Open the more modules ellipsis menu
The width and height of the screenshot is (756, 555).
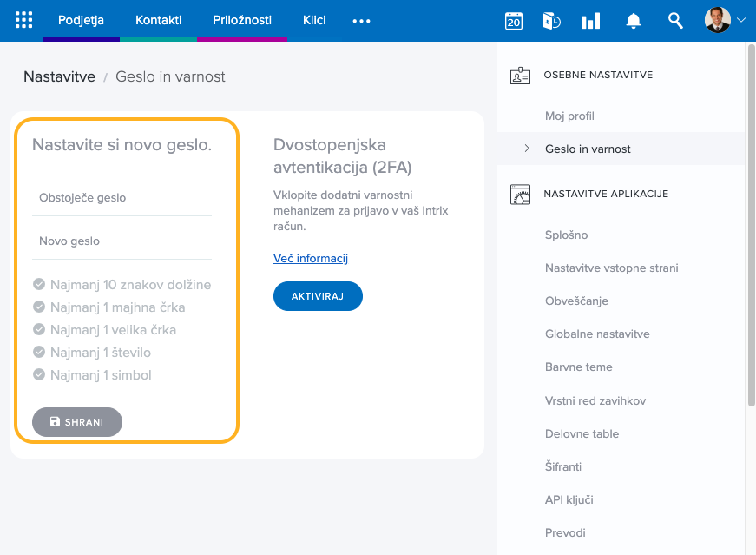[361, 21]
